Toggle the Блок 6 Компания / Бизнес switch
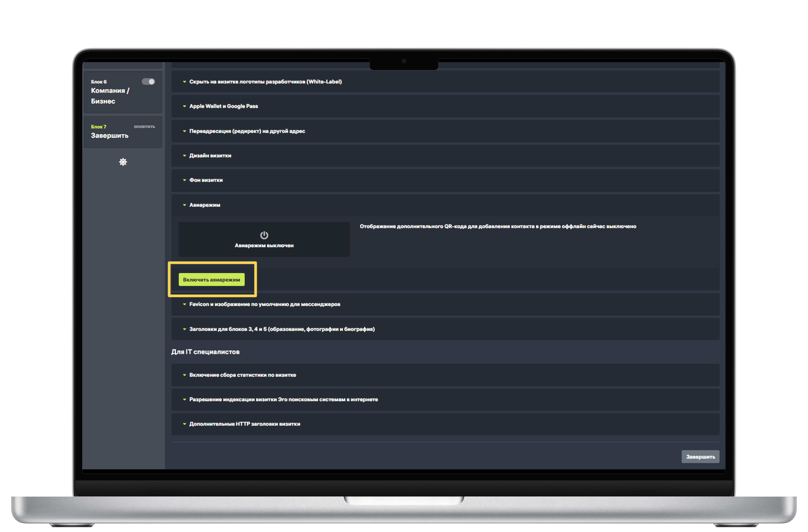This screenshot has width=808, height=532. [148, 82]
